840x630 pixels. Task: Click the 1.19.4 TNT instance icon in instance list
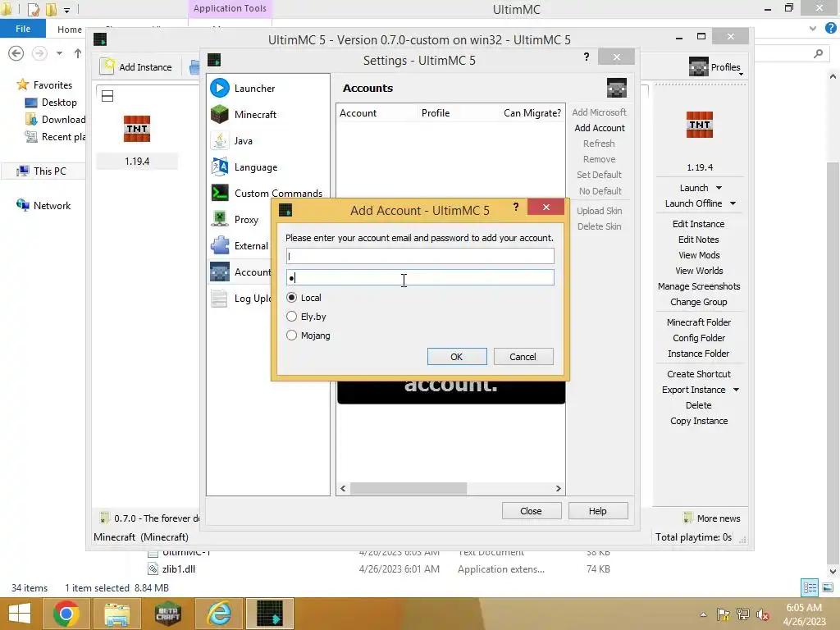coord(137,129)
